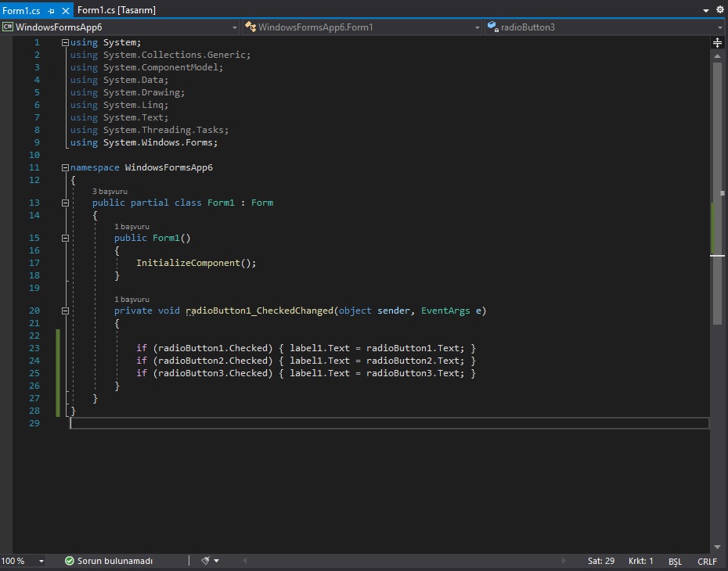Close the Form1.cs tab
Screen dimensions: 728x571
pos(66,11)
